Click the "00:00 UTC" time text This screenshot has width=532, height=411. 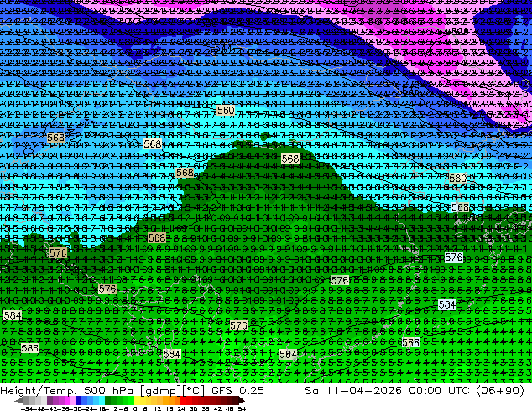pos(439,390)
